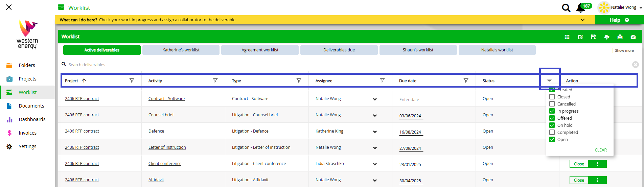
Task: Edit the 03/06/2024 due date field
Action: pos(411,116)
